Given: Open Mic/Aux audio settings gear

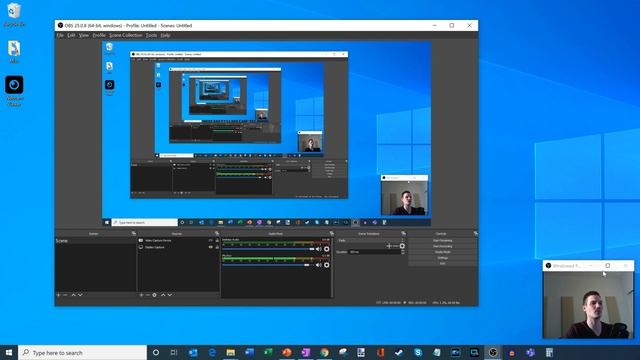Looking at the screenshot, I should (327, 265).
